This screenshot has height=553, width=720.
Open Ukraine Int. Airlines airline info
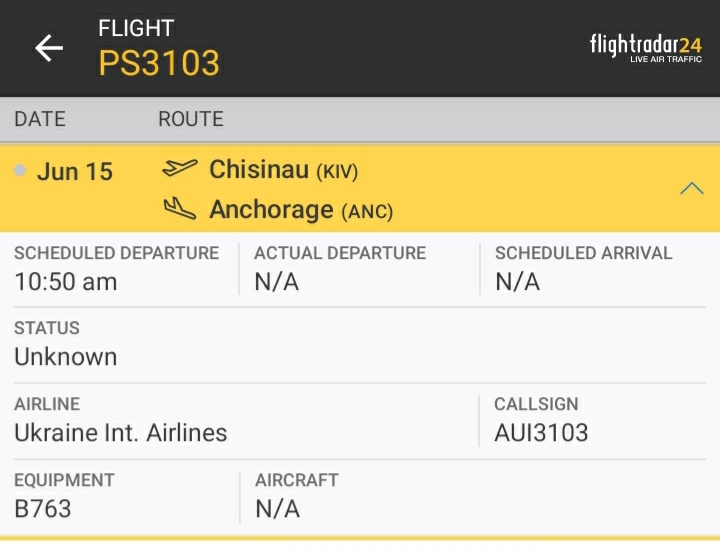tap(121, 433)
